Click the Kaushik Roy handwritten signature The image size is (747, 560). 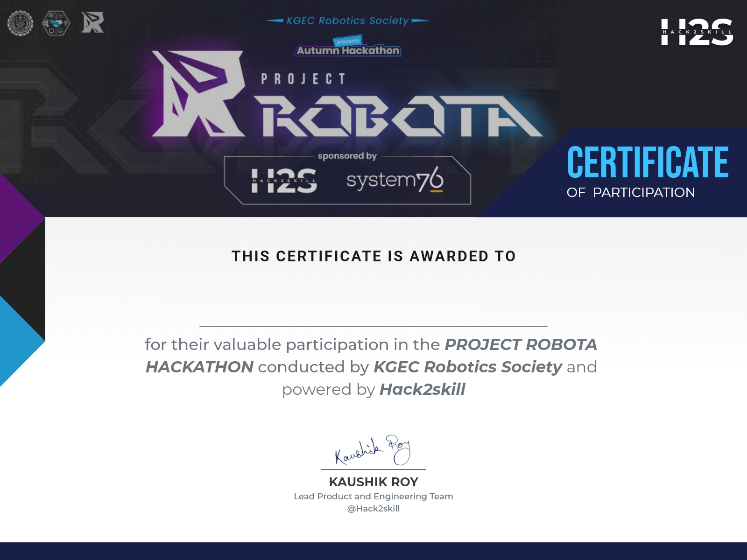[373, 450]
